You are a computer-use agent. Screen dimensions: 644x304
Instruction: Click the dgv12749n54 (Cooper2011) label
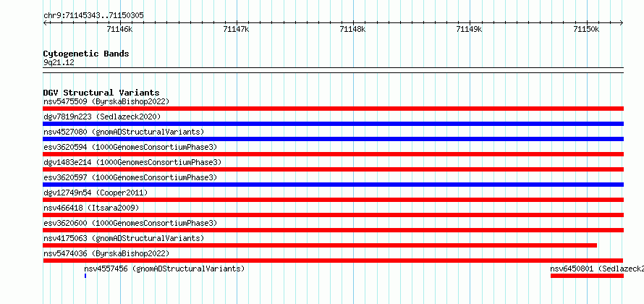point(96,193)
